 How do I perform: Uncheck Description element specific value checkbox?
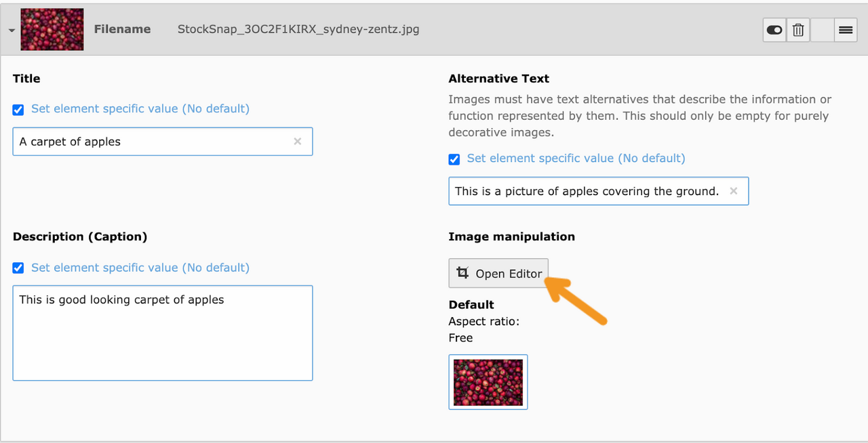click(18, 268)
